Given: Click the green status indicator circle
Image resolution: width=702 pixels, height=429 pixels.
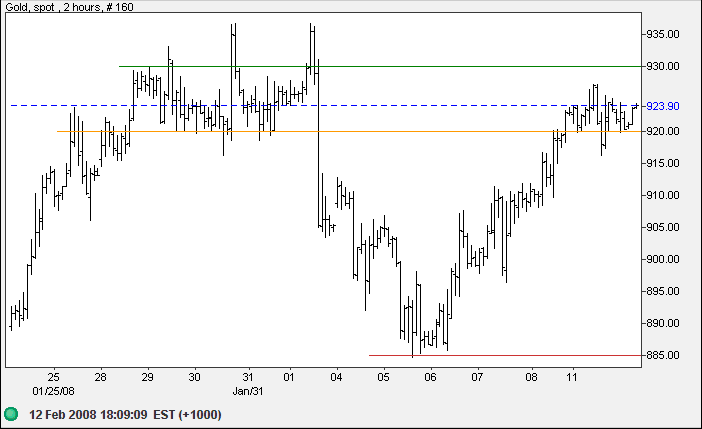Looking at the screenshot, I should (x=11, y=414).
